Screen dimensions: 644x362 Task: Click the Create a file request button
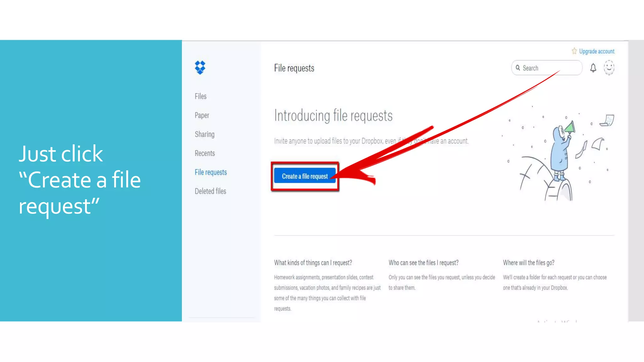[x=305, y=176]
